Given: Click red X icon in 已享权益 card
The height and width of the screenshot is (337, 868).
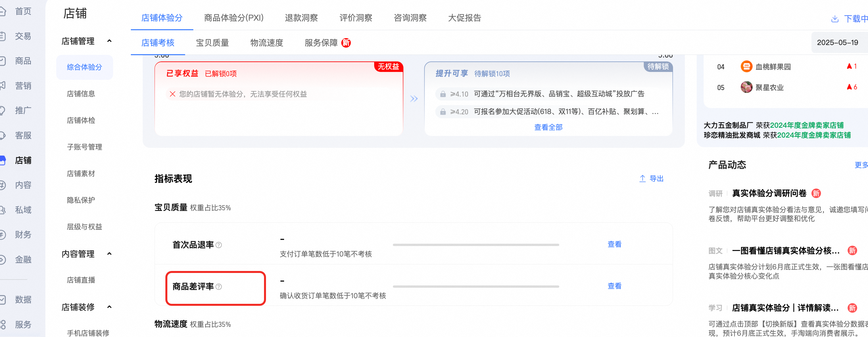Looking at the screenshot, I should tap(173, 94).
